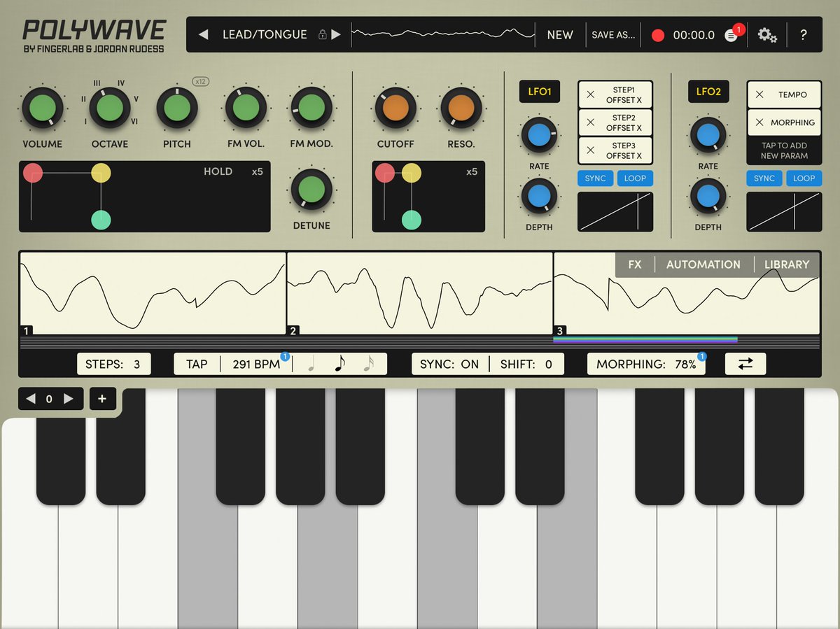
Task: Create a NEW preset
Action: coord(560,34)
